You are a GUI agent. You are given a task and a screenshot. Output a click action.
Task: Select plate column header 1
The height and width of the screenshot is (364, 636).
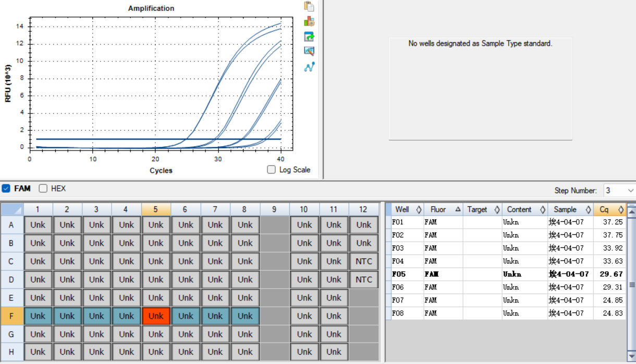[x=38, y=209]
